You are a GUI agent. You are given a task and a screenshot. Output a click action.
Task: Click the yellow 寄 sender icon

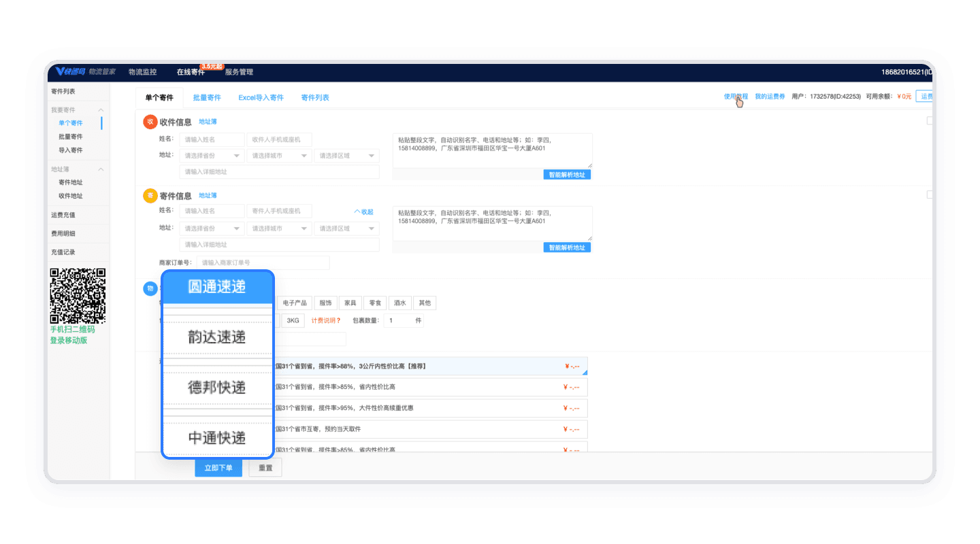click(x=150, y=196)
